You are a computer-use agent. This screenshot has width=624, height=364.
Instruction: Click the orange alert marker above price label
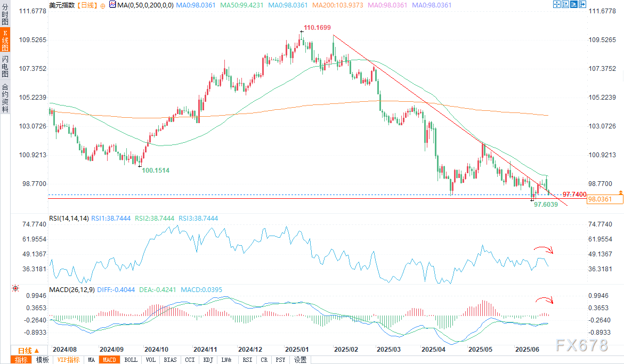[x=620, y=192]
